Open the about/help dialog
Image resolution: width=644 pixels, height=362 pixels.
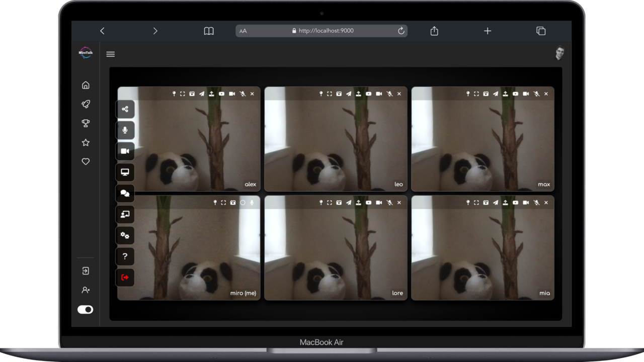(125, 256)
